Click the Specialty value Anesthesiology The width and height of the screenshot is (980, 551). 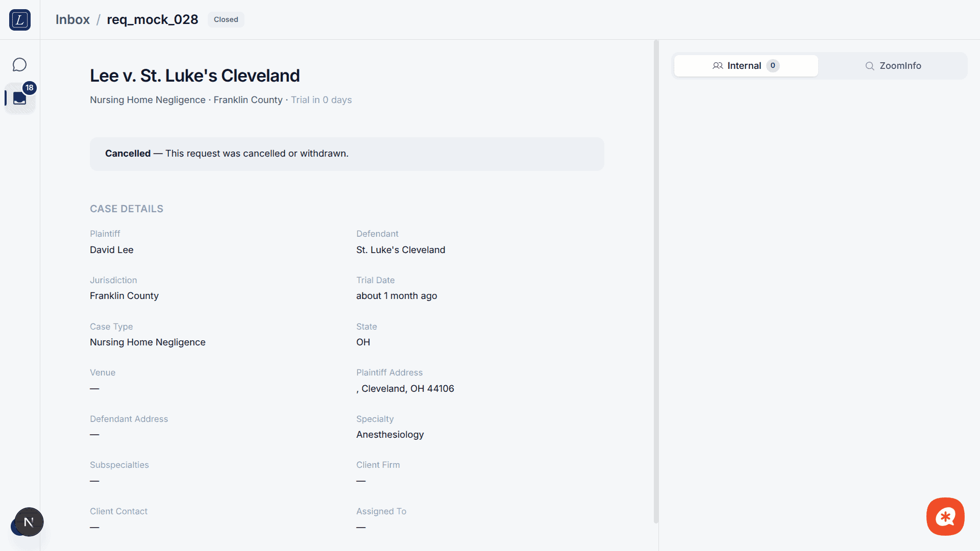click(x=389, y=434)
